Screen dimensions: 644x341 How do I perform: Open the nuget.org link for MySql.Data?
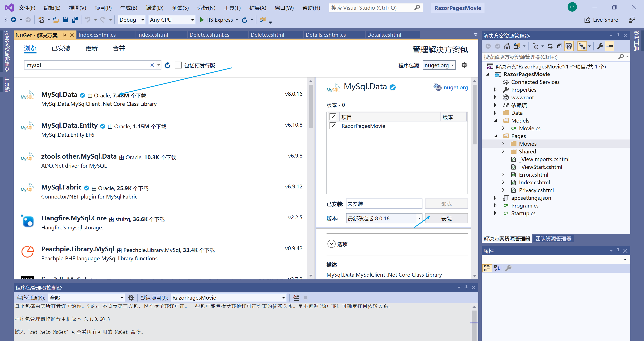(x=455, y=87)
